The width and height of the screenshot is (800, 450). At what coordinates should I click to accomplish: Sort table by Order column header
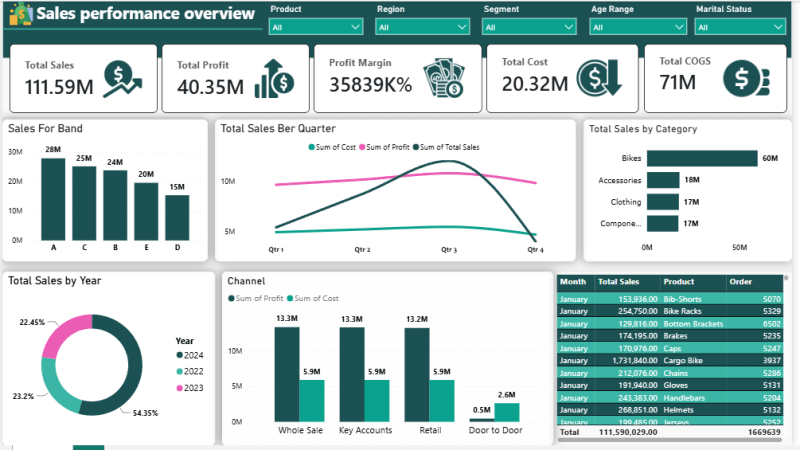click(741, 282)
